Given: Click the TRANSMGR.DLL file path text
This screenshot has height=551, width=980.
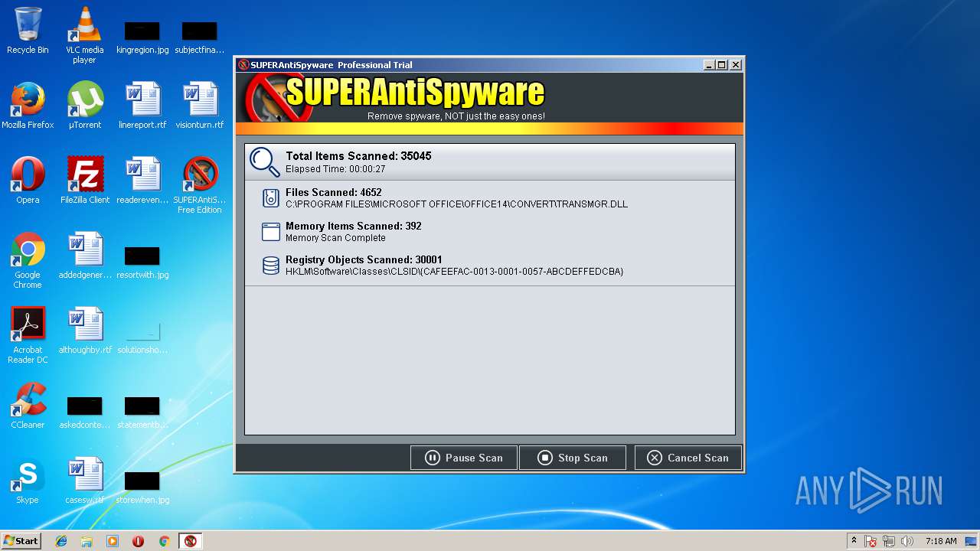Looking at the screenshot, I should [x=456, y=204].
